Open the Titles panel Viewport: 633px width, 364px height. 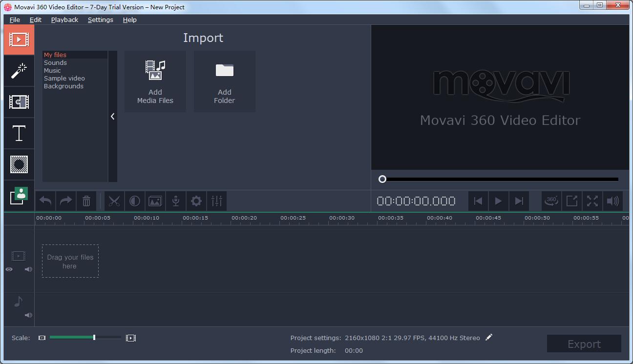point(19,133)
